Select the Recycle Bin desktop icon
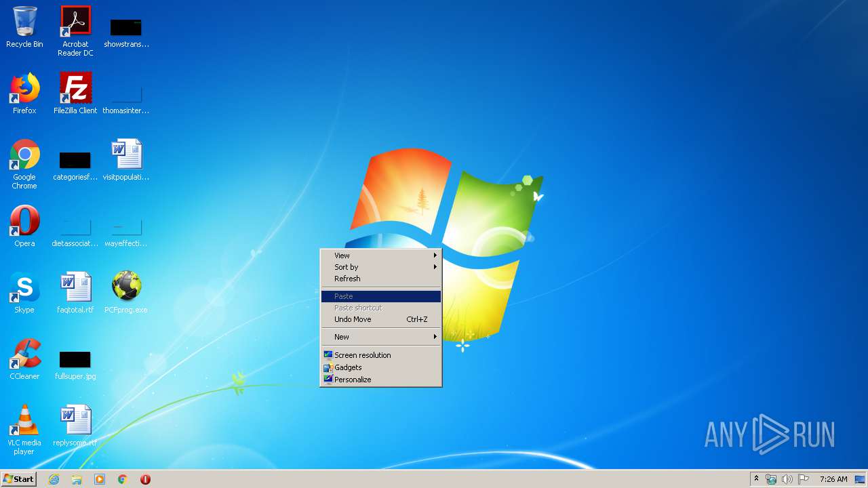 [24, 27]
